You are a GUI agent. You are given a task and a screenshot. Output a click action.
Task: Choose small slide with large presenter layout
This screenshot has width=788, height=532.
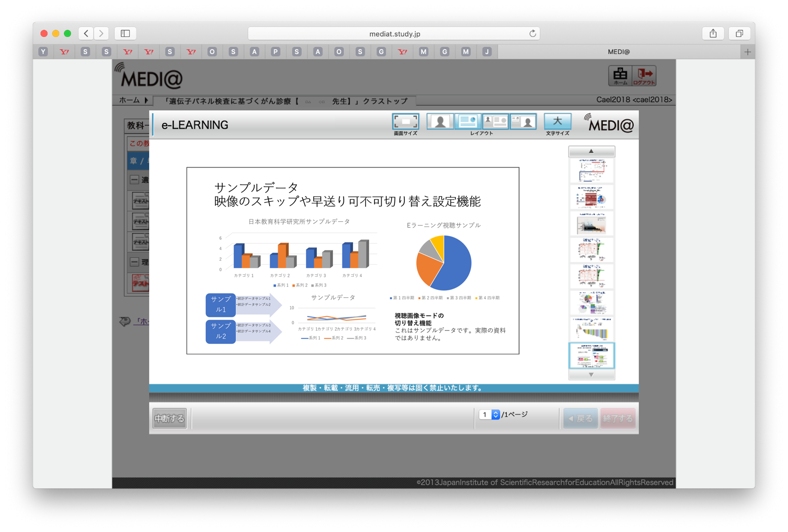click(x=523, y=122)
